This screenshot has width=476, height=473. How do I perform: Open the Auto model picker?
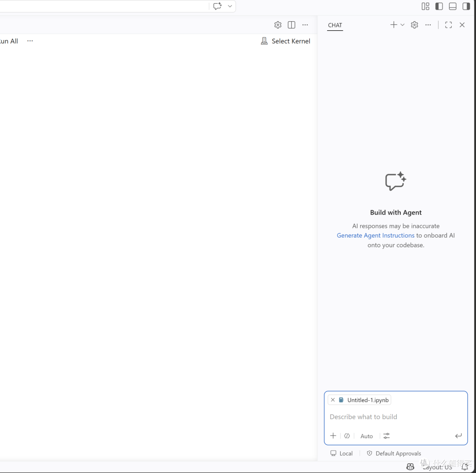click(366, 436)
